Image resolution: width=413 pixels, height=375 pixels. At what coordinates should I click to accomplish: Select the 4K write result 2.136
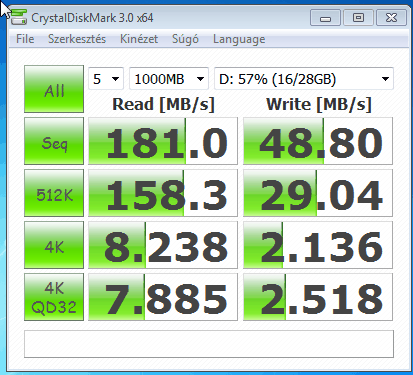[318, 245]
